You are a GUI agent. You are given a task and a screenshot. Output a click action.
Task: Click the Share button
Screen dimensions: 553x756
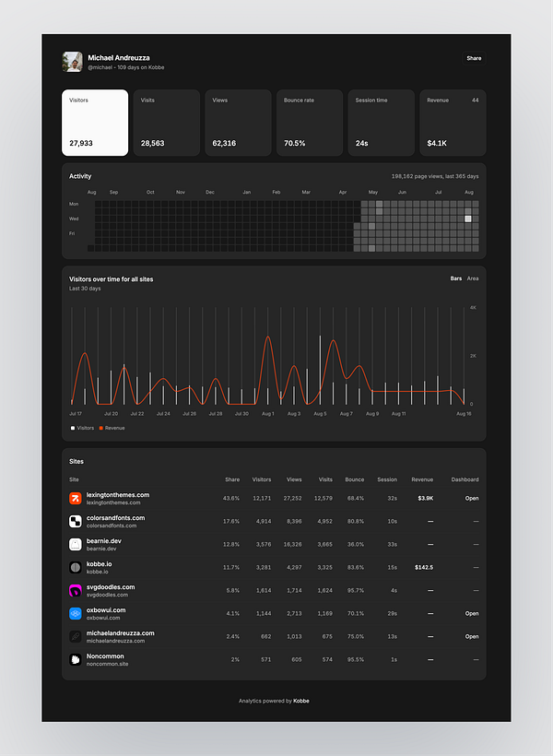[474, 58]
